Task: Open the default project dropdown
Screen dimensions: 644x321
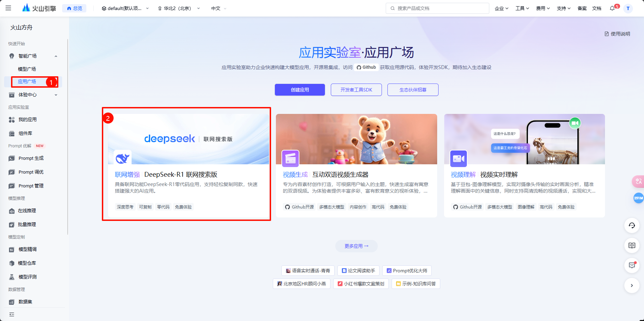Action: (125, 8)
